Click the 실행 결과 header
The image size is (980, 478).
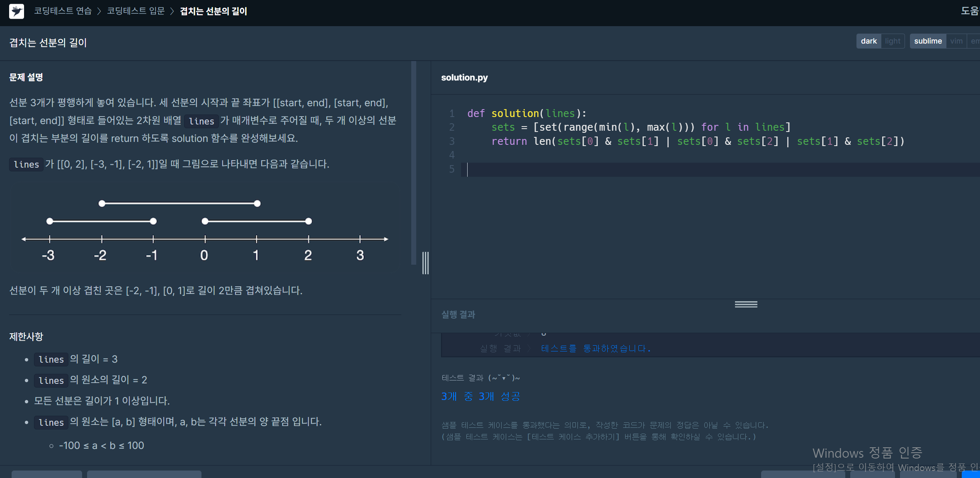(458, 315)
